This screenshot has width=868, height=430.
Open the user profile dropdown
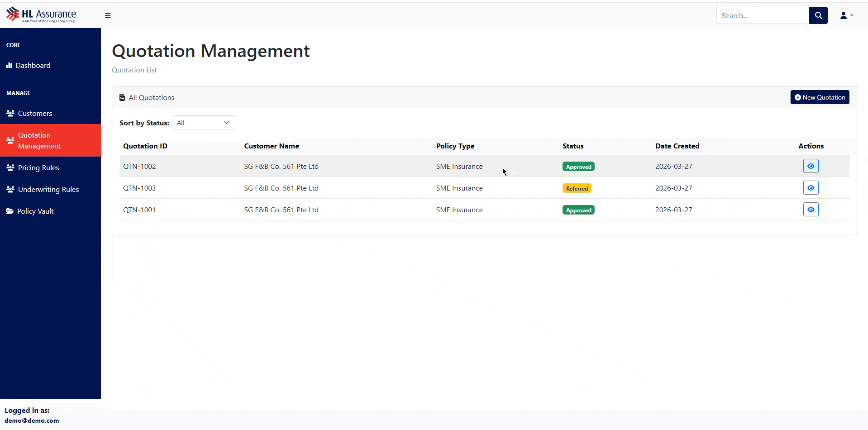pyautogui.click(x=846, y=15)
